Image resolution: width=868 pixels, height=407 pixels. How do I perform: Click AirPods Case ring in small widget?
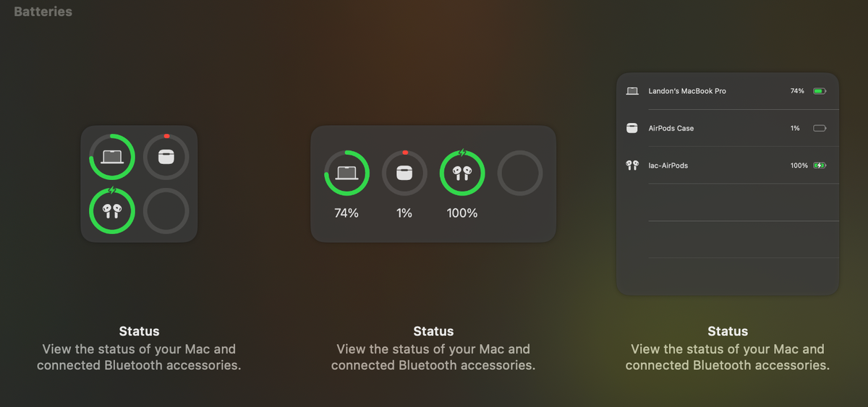click(166, 157)
